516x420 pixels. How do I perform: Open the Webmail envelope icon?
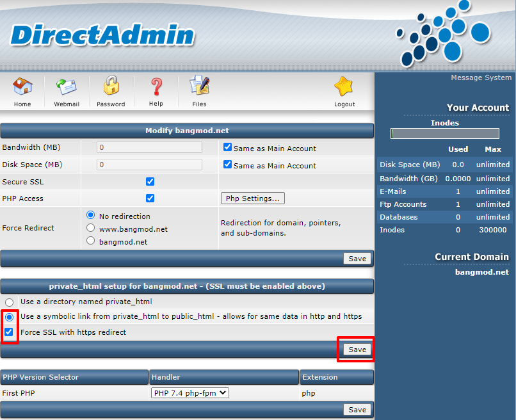(67, 86)
